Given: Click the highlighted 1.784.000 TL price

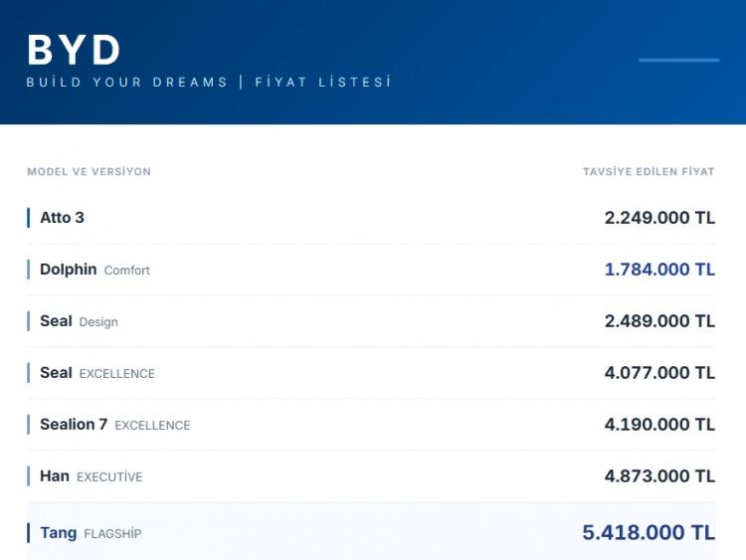Looking at the screenshot, I should click(x=659, y=270).
